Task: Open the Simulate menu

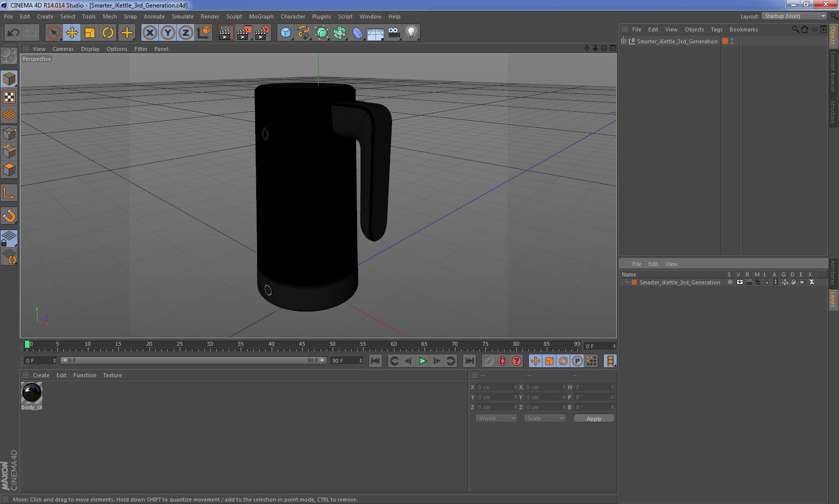Action: (x=183, y=16)
